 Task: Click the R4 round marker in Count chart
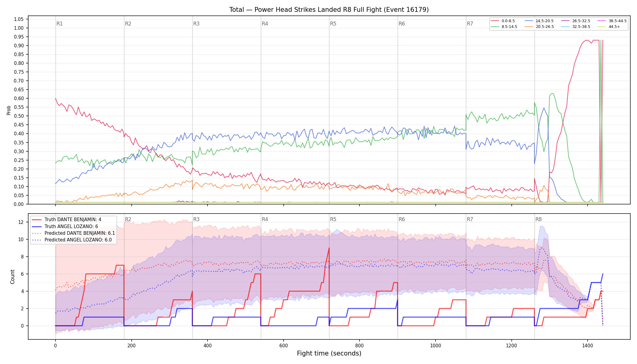[265, 219]
